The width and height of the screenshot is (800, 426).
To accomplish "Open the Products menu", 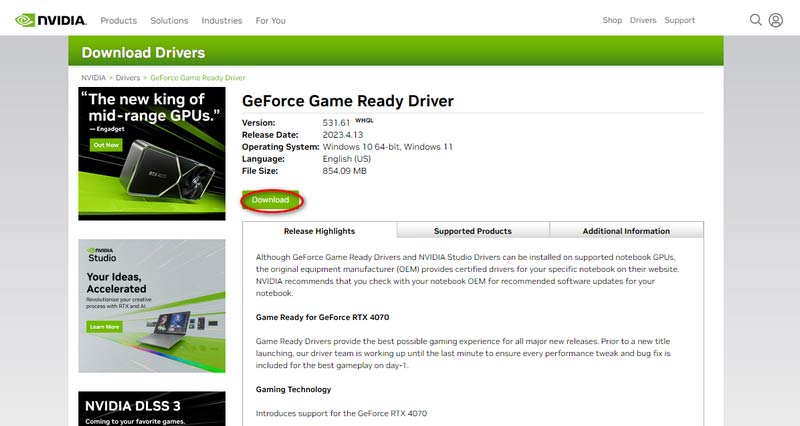I will click(118, 20).
